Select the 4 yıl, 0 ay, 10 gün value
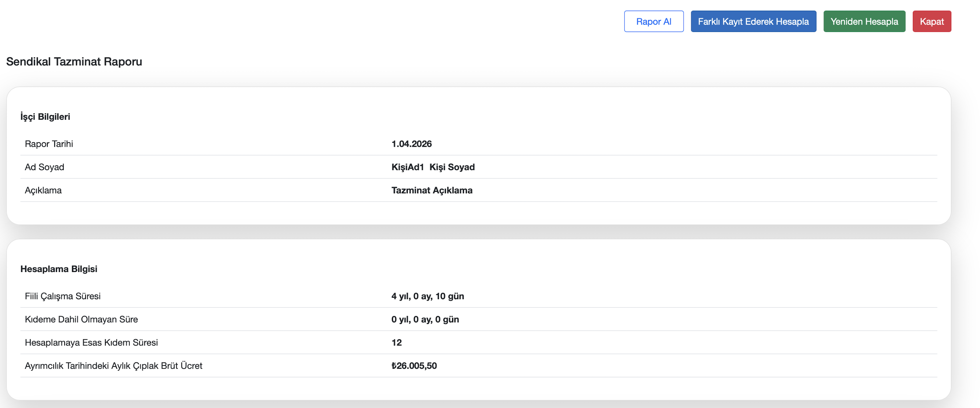 pyautogui.click(x=427, y=296)
